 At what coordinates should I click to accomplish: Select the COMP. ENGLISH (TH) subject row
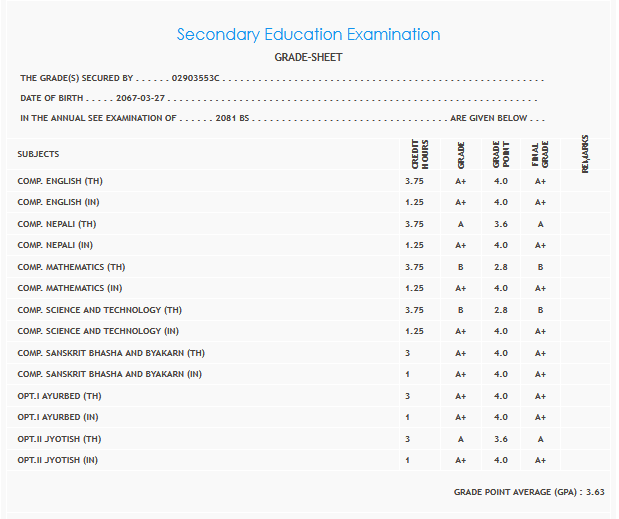point(60,181)
